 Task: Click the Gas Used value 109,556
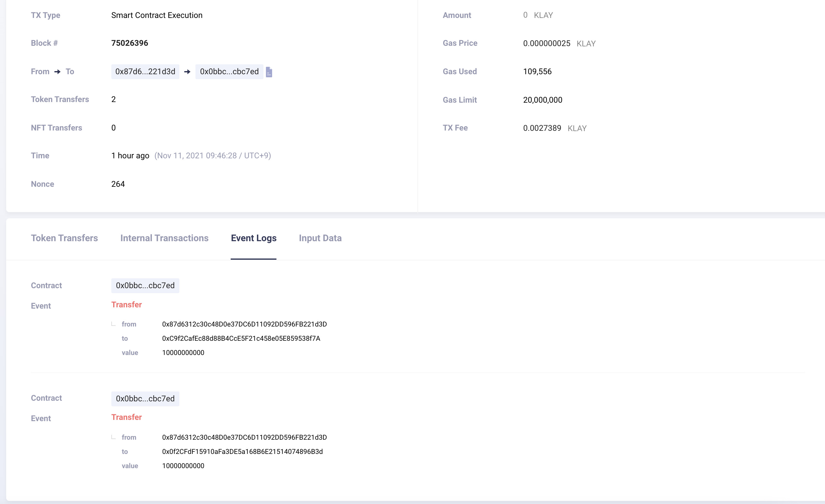537,71
